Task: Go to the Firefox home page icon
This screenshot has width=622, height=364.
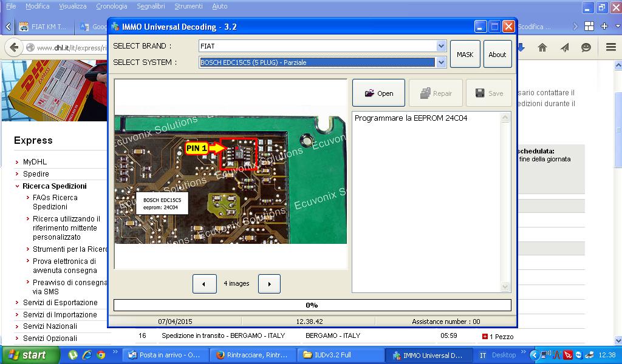Action: click(x=542, y=47)
